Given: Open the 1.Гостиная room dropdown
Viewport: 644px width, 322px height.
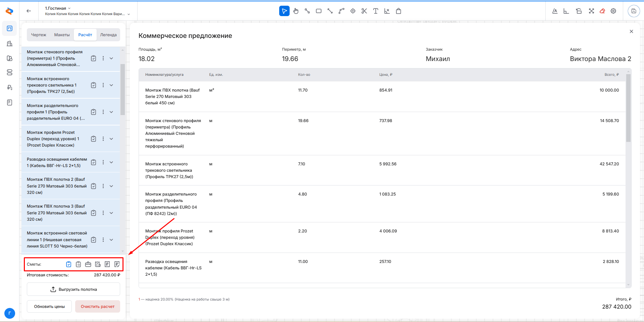Looking at the screenshot, I should point(58,8).
